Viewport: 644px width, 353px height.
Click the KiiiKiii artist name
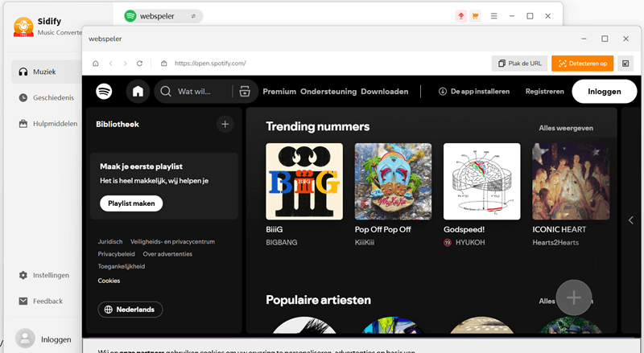click(x=365, y=243)
